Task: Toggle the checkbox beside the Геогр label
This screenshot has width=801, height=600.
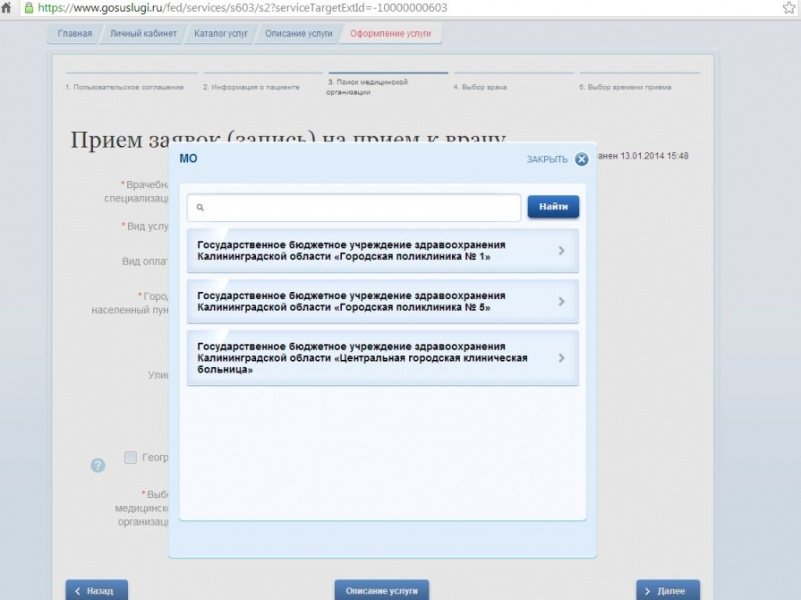Action: (129, 457)
